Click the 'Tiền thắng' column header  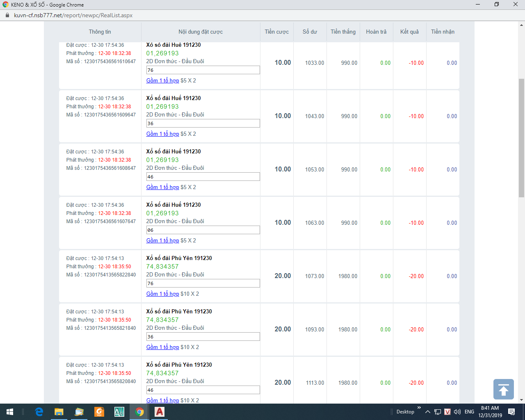(x=343, y=32)
